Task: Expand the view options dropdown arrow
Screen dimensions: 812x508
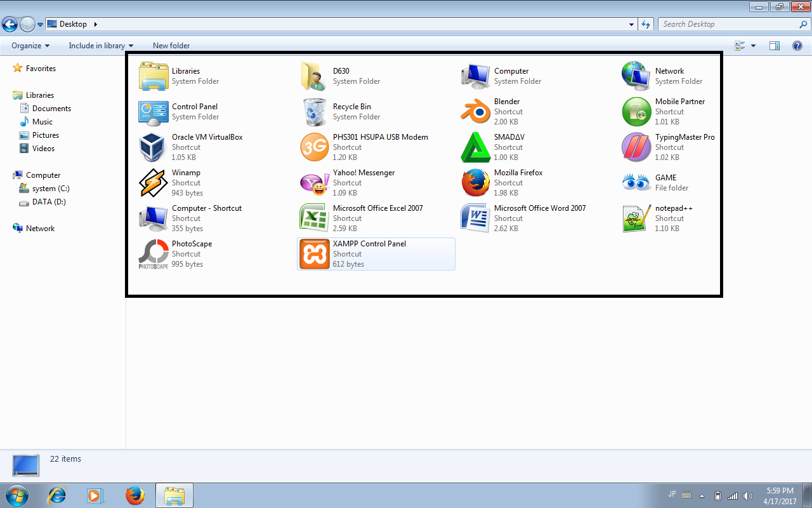Action: click(x=754, y=46)
